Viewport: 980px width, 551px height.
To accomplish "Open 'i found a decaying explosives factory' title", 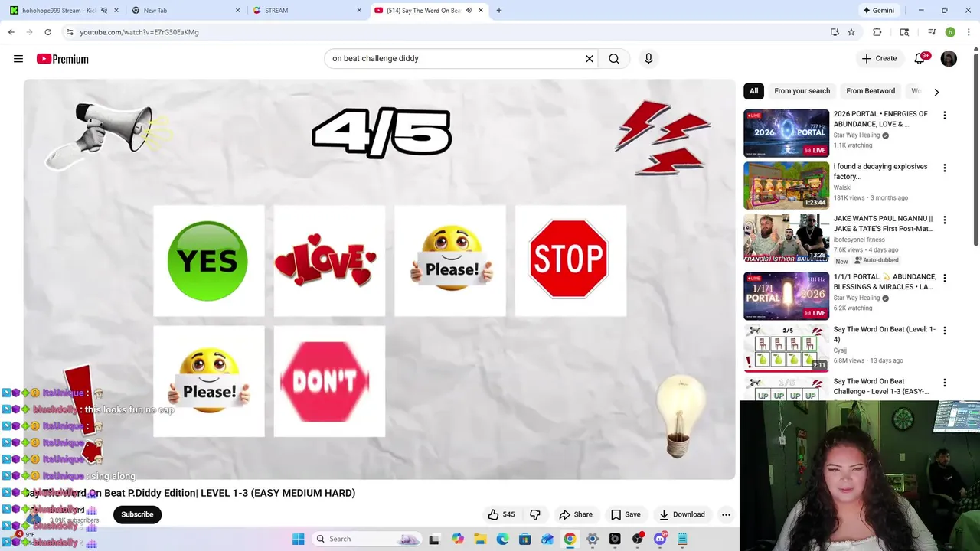I will [880, 171].
